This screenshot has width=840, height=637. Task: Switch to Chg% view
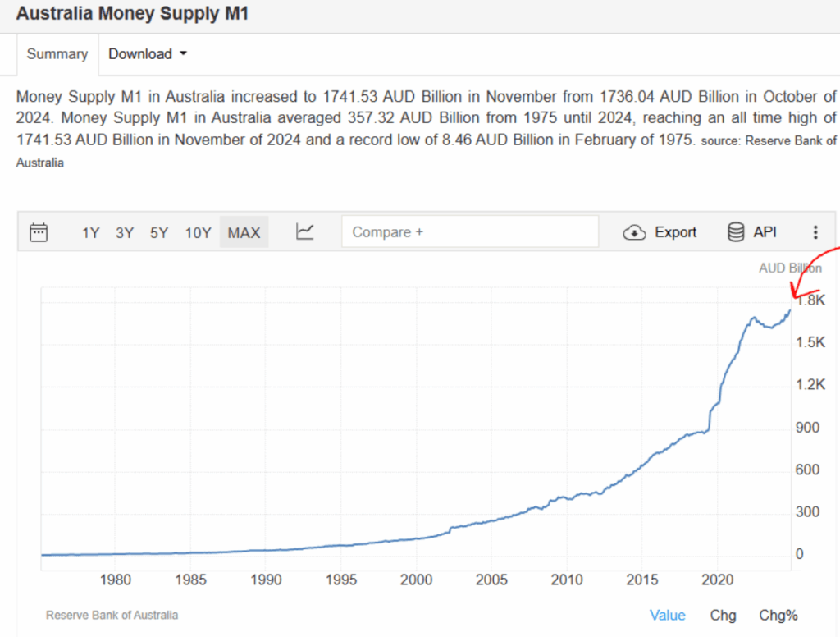778,615
